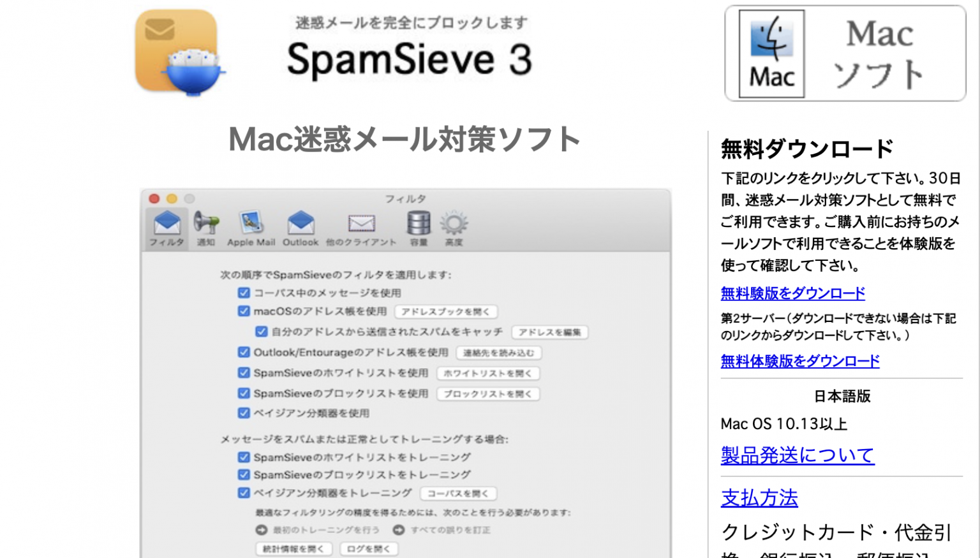Toggle ベイジアン分類器を使用 checkbox
This screenshot has width=980, height=558.
[x=244, y=413]
